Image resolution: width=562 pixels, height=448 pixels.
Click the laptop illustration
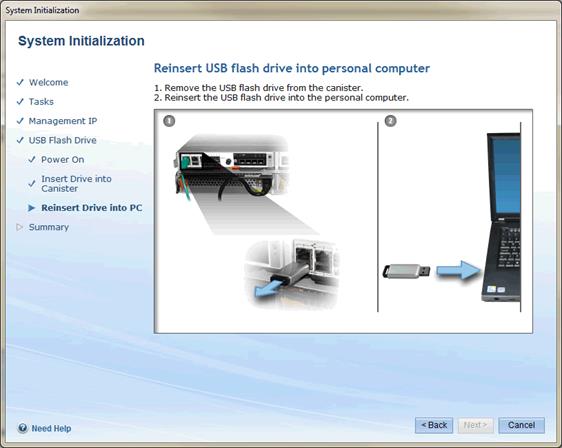tap(501, 217)
